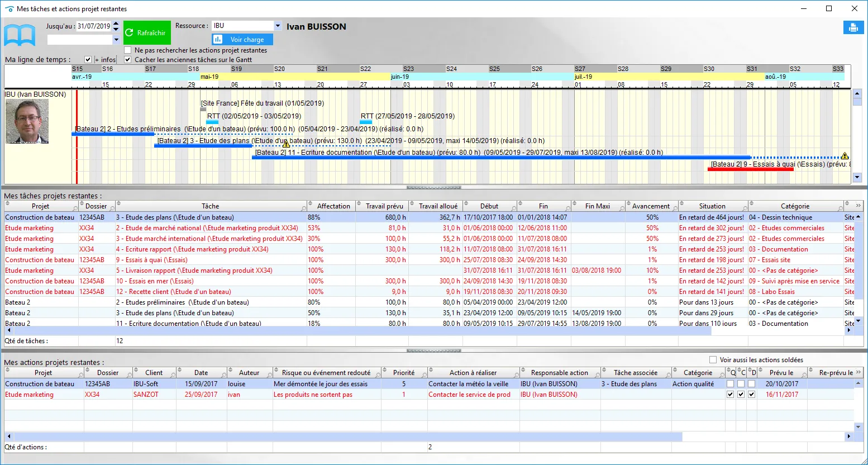Open the empty combo box under the date
Screen dimensions: 868x465
point(83,40)
